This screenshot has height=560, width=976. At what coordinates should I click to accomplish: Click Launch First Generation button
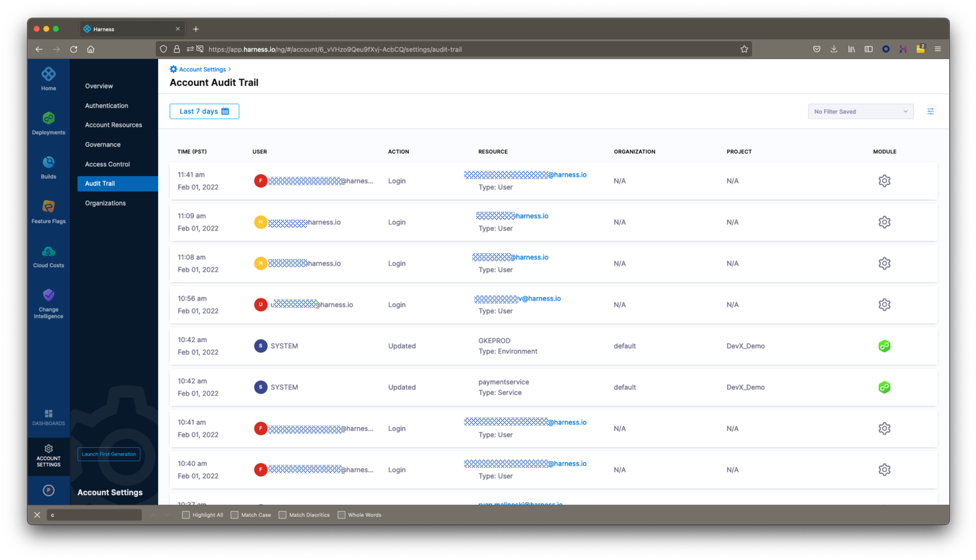[x=109, y=454]
